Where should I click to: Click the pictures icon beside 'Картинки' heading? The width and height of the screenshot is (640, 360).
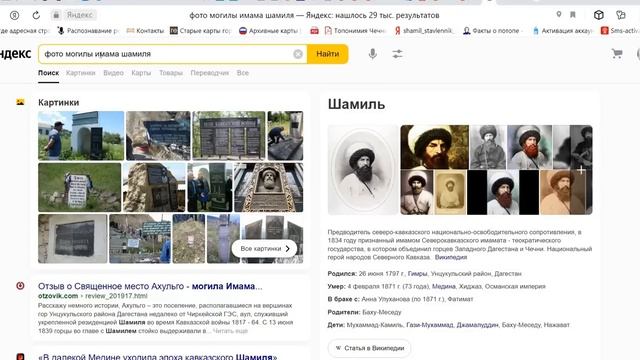point(20,102)
